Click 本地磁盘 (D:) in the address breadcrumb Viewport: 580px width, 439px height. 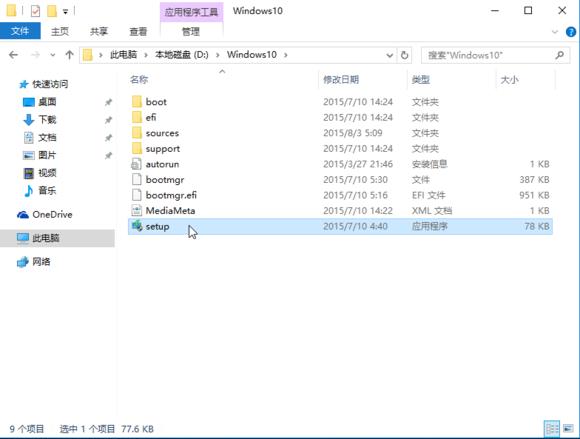click(x=182, y=55)
